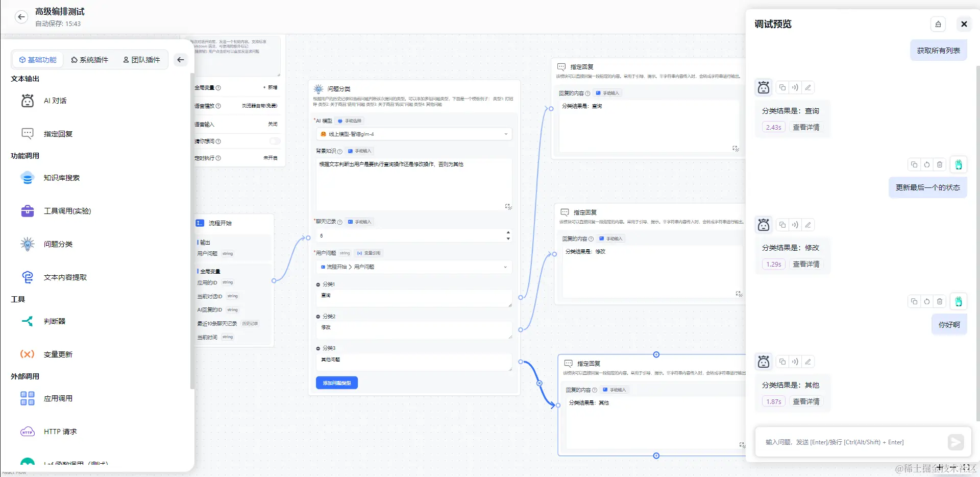Add the 知识库搜索 module

pyautogui.click(x=61, y=178)
